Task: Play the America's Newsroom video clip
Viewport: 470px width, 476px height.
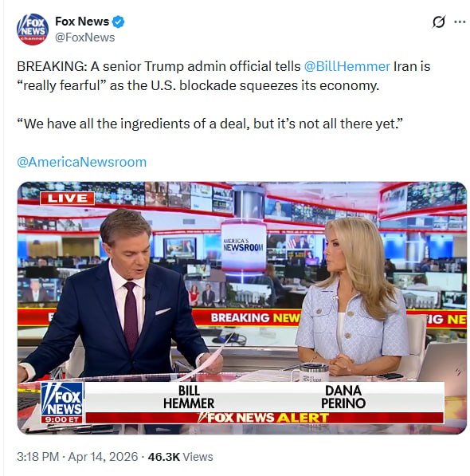Action: pos(241,308)
